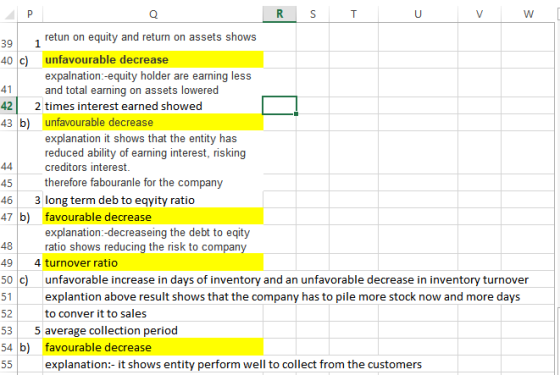Click cell containing number 1 in row 39
The image size is (560, 375).
coord(30,37)
